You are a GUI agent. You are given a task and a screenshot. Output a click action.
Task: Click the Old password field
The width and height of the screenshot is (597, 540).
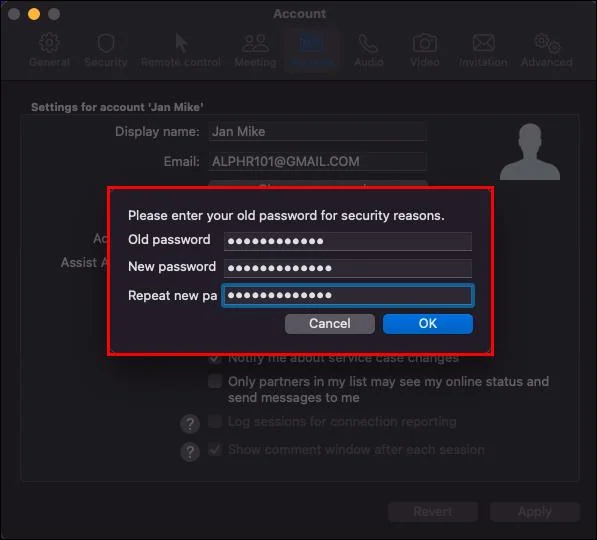pyautogui.click(x=348, y=241)
